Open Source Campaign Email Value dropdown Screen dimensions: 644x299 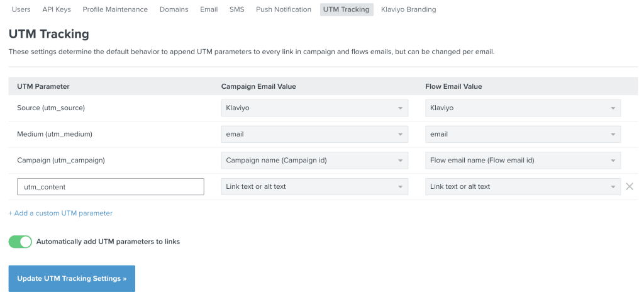(x=314, y=108)
